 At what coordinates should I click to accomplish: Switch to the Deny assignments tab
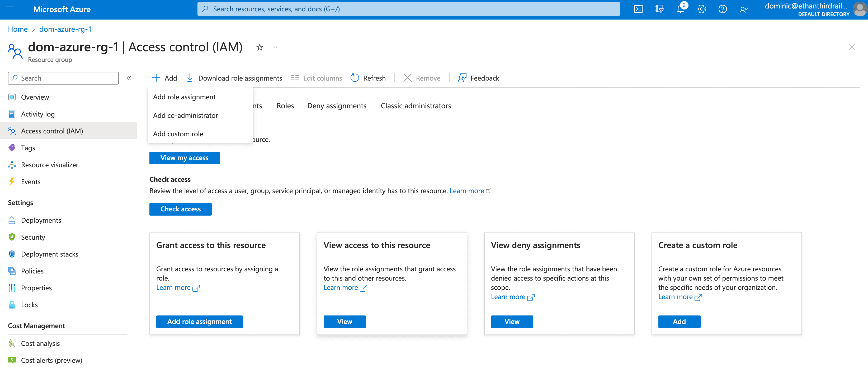coord(337,106)
